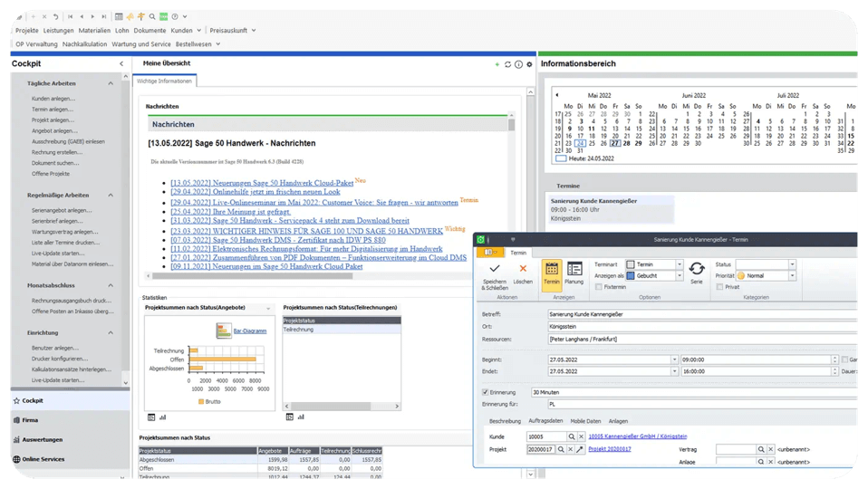The height and width of the screenshot is (489, 868).
Task: Click the green toolbar icon
Action: pyautogui.click(x=164, y=16)
